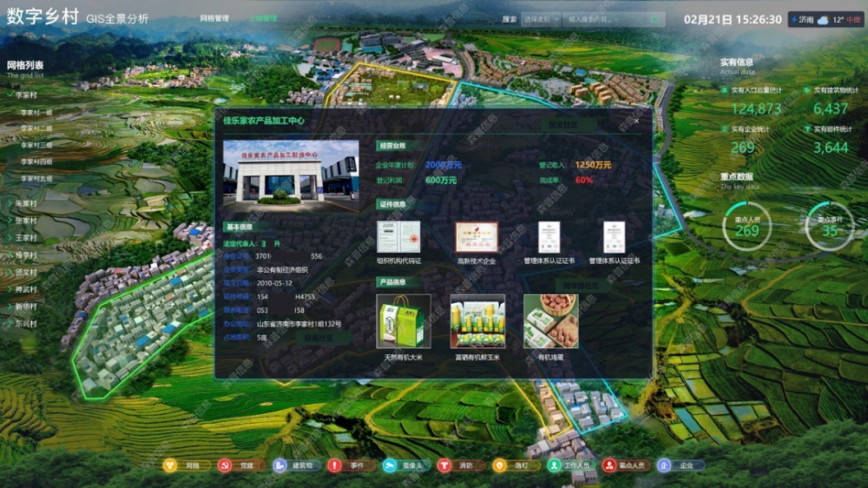868x488 pixels.
Task: Click the building count 6,437
Action: click(x=831, y=109)
